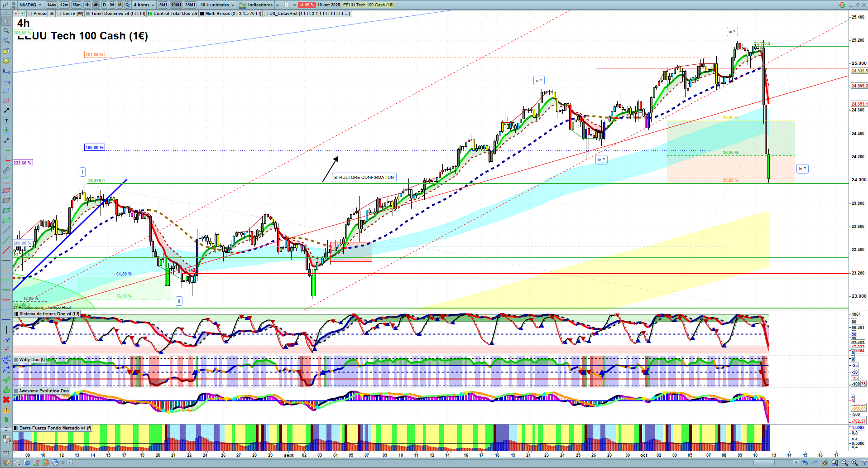Click the green thumbs-up icon in sidebar

[x=6, y=390]
